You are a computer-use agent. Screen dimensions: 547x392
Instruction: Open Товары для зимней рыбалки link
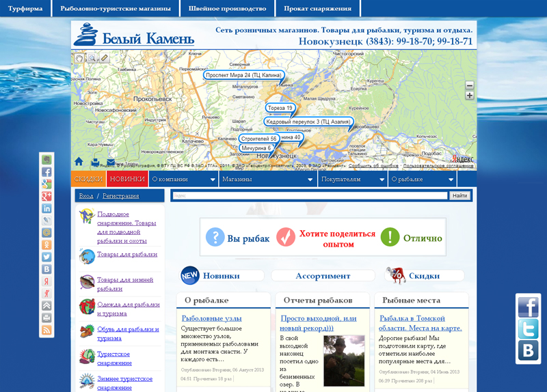[x=125, y=284]
